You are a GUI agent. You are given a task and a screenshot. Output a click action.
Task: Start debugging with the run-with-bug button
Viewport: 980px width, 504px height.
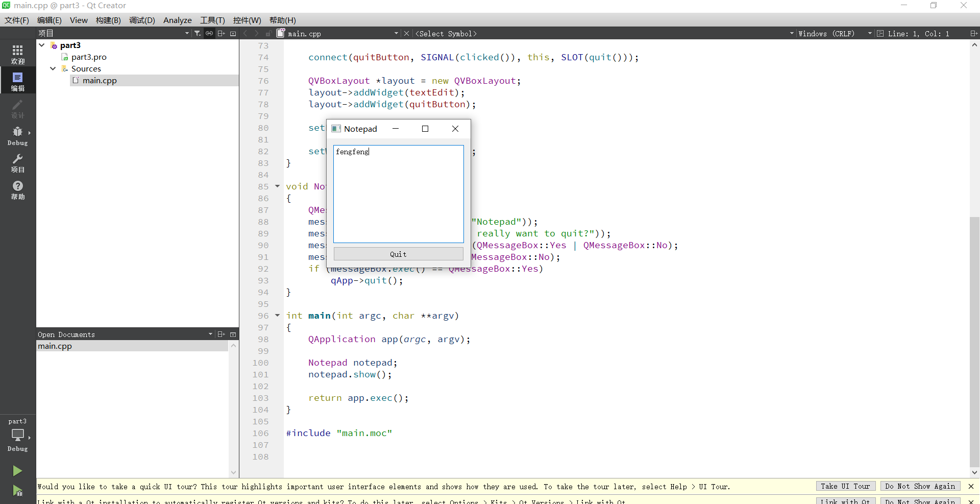click(x=17, y=491)
